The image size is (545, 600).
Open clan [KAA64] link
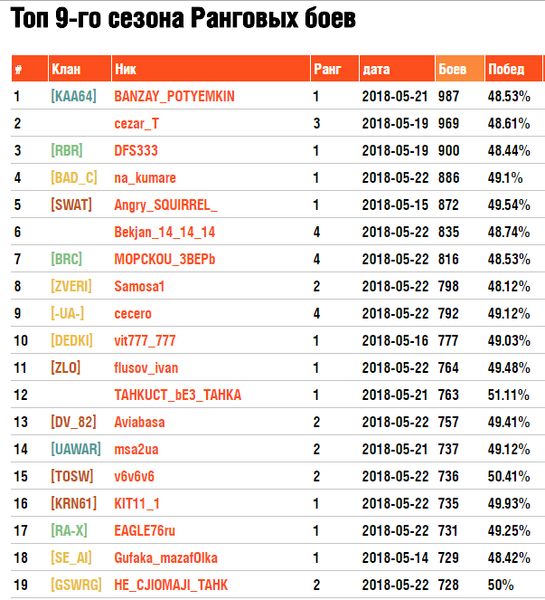point(73,96)
